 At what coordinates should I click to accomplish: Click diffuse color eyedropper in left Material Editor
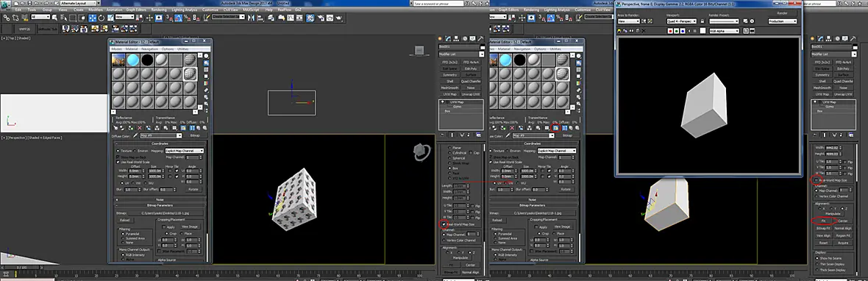[135, 135]
